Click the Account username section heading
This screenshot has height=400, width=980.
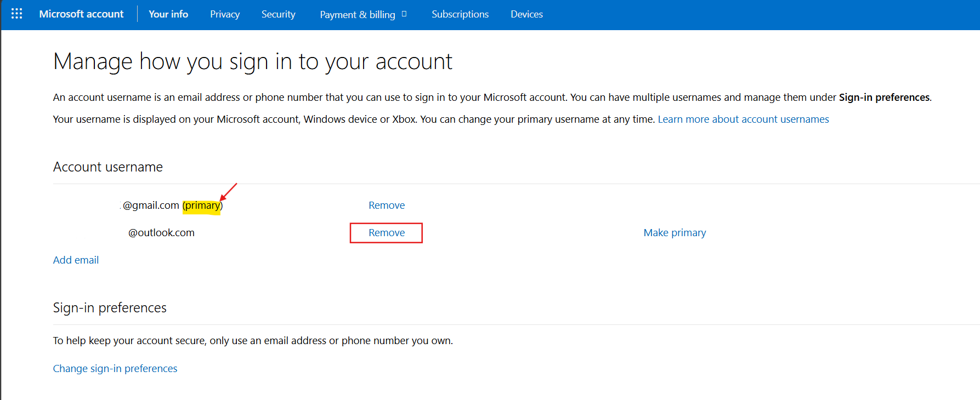pos(108,167)
